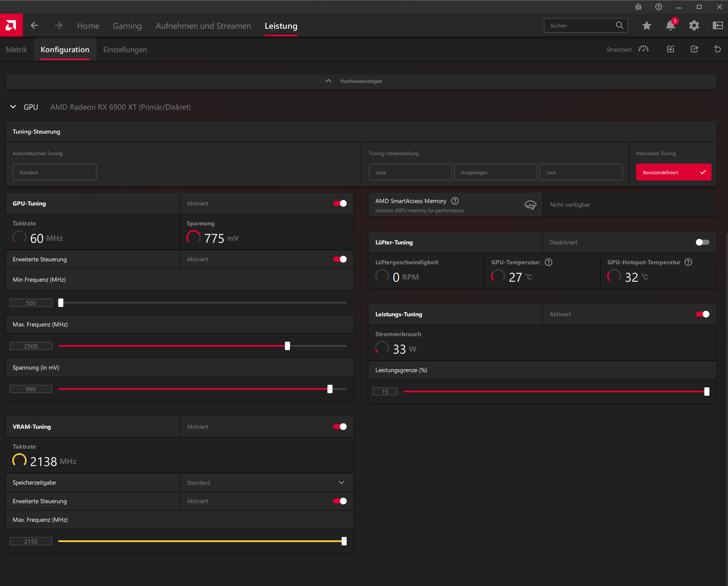Click help icon beside GPU-Hotspot-Temperatur
Image resolution: width=728 pixels, height=586 pixels.
(688, 262)
